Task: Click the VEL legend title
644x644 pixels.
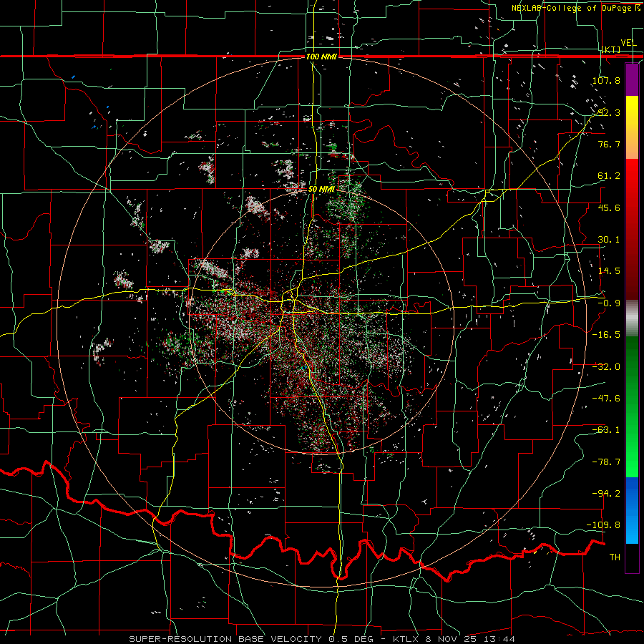Action: (628, 43)
